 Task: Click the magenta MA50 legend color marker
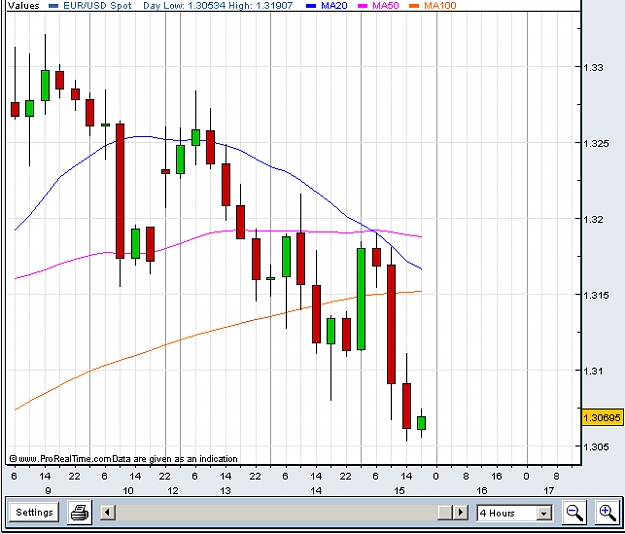point(363,6)
